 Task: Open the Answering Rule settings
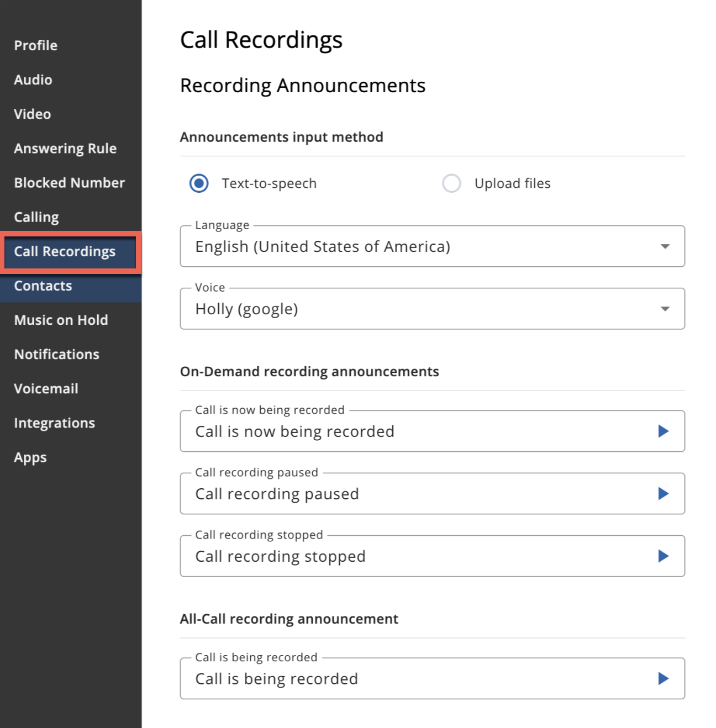coord(65,148)
